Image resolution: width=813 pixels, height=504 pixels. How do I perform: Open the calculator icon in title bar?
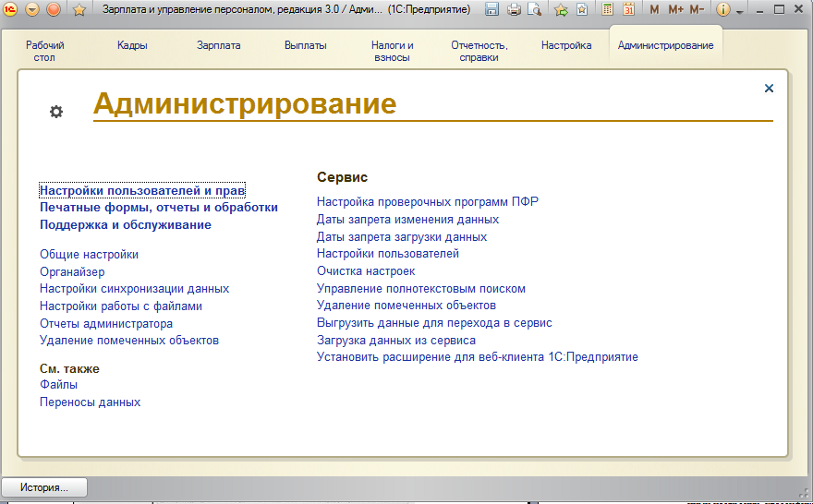pyautogui.click(x=608, y=9)
